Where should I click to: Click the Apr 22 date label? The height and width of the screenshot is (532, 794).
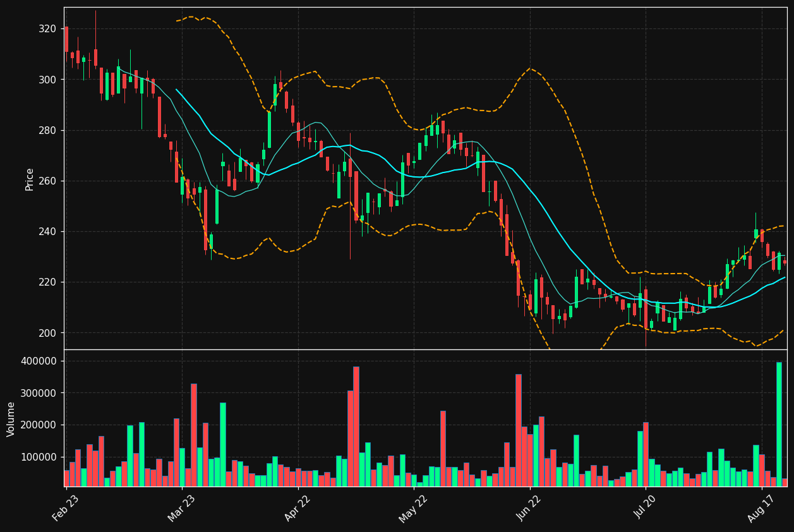pyautogui.click(x=298, y=507)
